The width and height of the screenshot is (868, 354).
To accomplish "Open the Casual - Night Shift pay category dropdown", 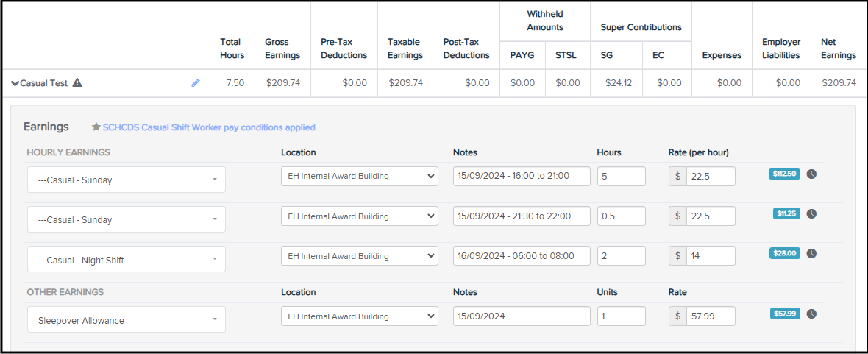I will coord(126,259).
